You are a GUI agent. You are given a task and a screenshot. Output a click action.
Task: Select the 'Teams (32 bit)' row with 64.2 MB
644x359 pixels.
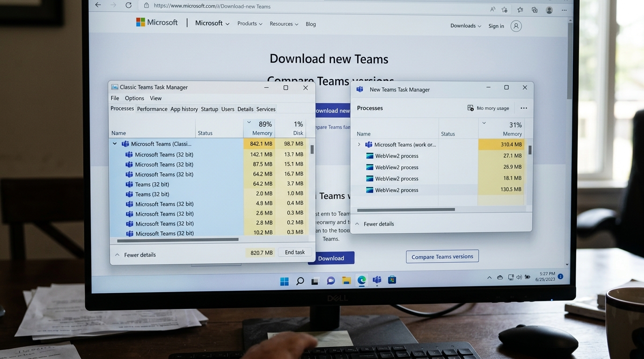click(208, 184)
